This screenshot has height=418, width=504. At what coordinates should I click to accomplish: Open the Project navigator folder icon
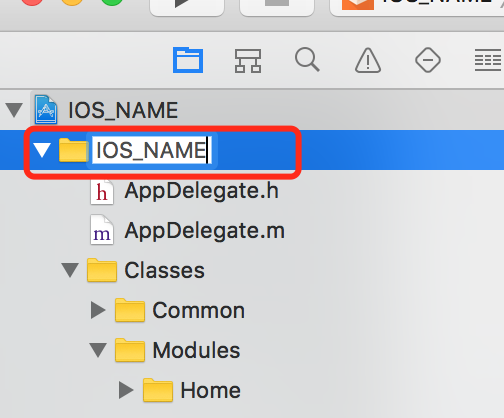[x=188, y=60]
